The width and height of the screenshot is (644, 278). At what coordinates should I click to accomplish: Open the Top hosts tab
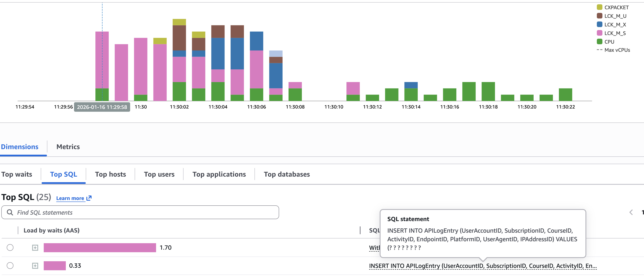110,174
